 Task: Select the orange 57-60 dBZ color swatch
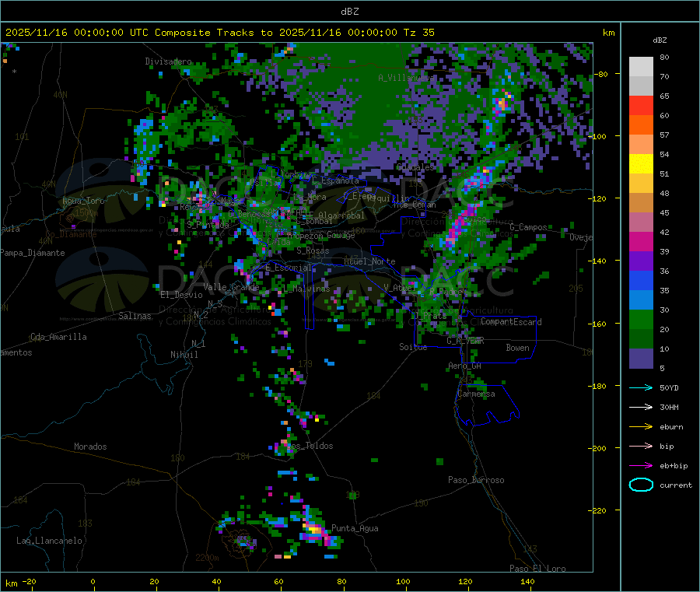coord(641,125)
